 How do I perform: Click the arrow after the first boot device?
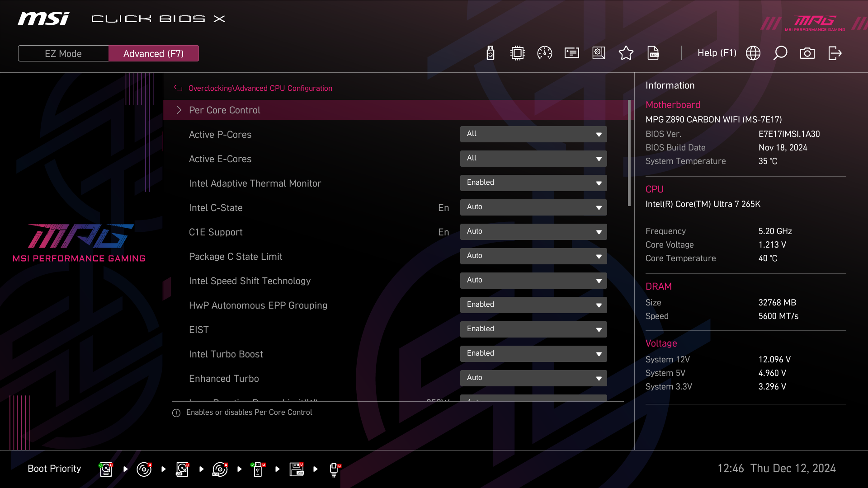(x=125, y=469)
